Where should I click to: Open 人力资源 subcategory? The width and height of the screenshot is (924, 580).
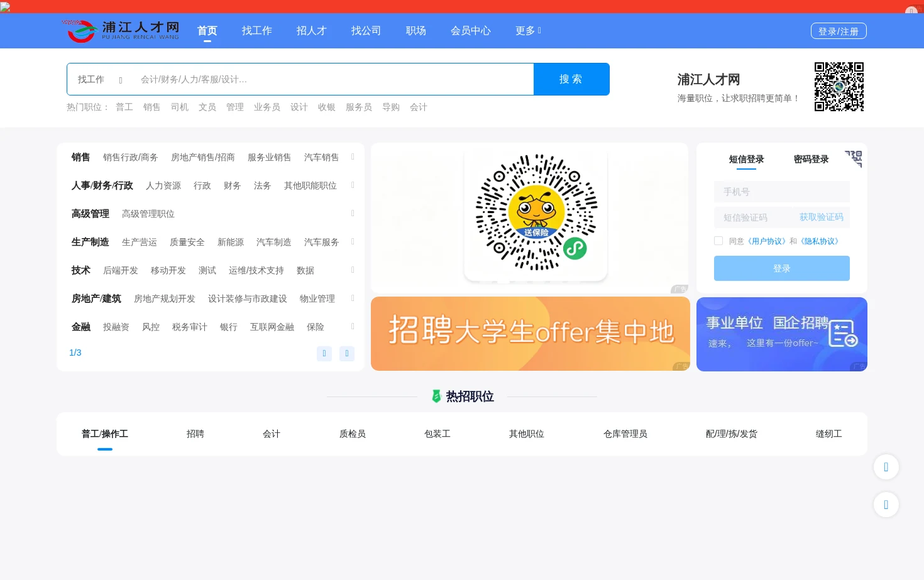point(163,185)
